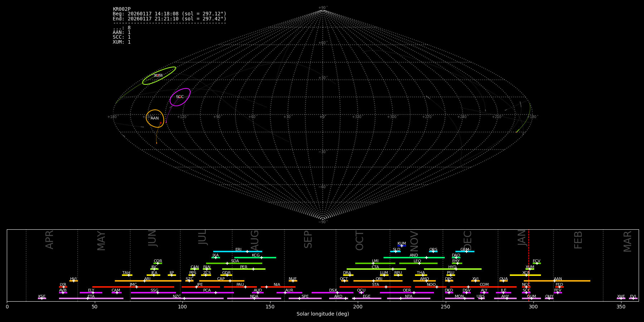This screenshot has width=644, height=322.
Task: Click the white peak marker on KUM bar
Action: tap(402, 246)
